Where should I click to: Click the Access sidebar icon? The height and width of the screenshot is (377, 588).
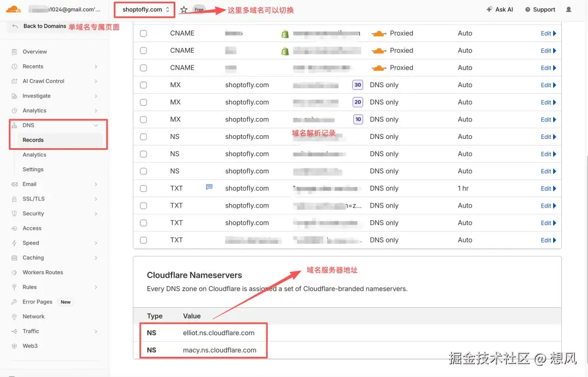(14, 228)
